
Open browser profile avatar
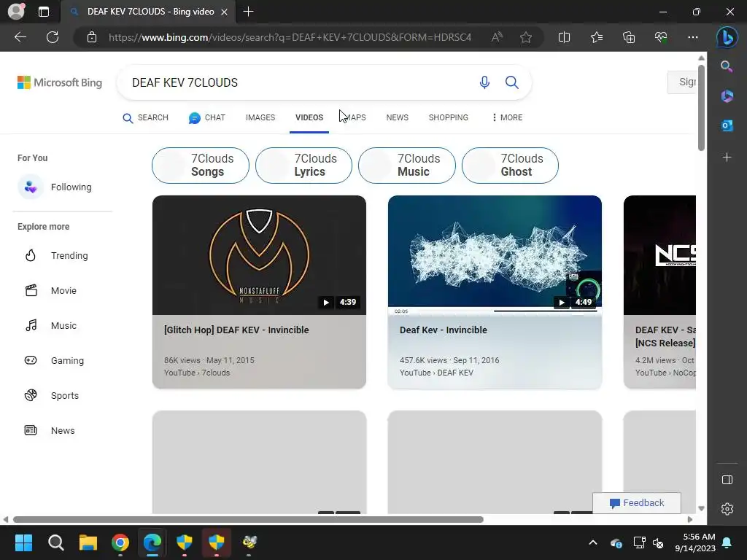point(16,12)
